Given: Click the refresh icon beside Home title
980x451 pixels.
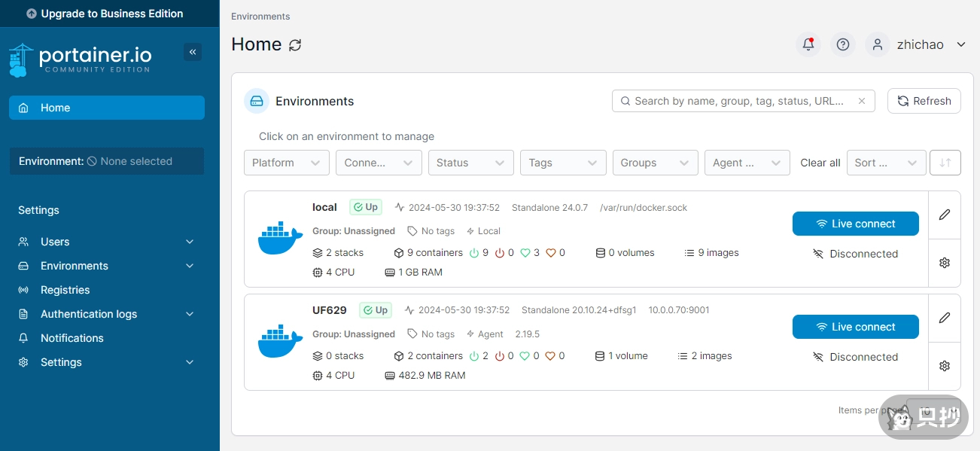Looking at the screenshot, I should (295, 45).
